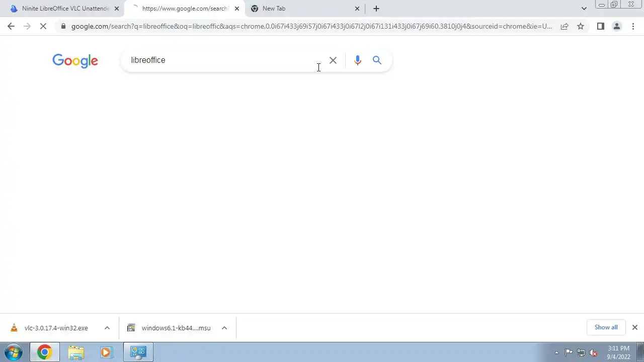The image size is (644, 362).
Task: Stop loading the page
Action: point(43,26)
